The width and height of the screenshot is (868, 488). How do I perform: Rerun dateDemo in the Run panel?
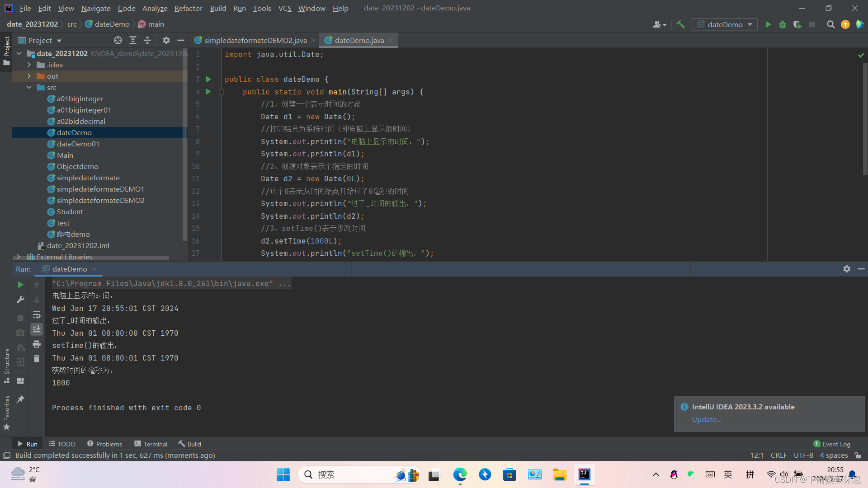20,285
